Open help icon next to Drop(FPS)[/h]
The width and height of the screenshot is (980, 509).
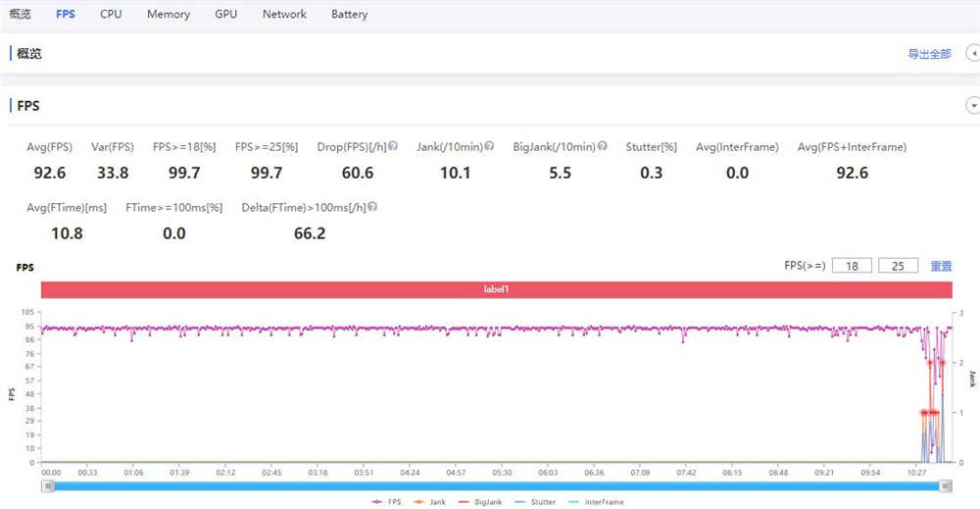pos(393,146)
